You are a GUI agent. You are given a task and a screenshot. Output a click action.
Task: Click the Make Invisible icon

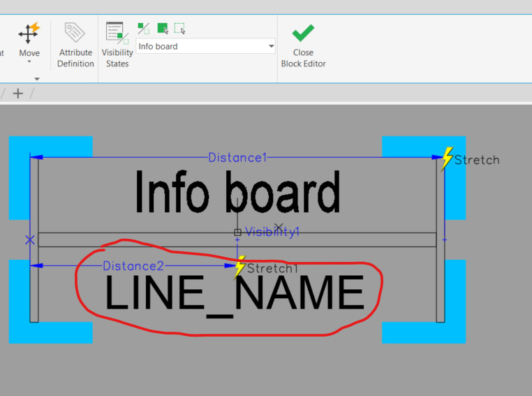[x=180, y=29]
